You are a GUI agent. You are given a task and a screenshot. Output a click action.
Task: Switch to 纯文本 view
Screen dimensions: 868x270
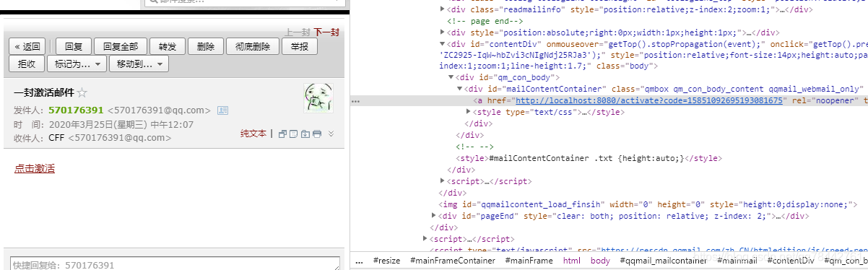tap(253, 134)
